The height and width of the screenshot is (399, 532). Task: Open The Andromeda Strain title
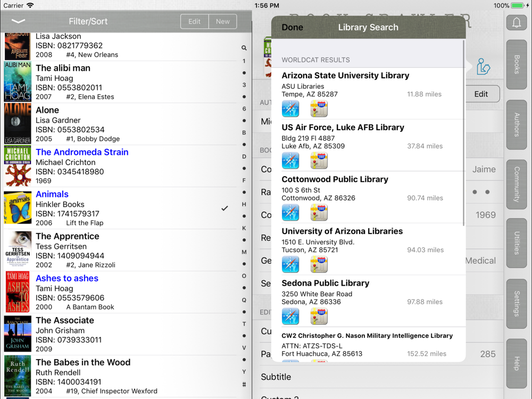pos(82,152)
